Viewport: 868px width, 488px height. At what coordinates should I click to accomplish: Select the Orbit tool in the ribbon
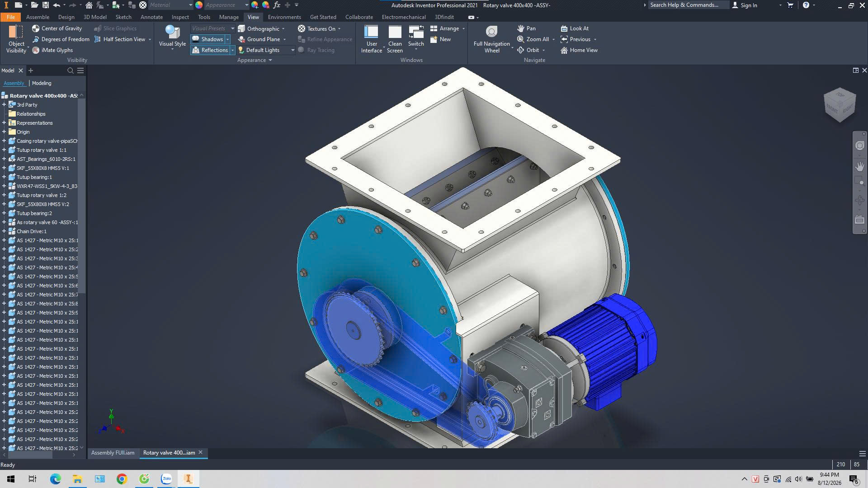[x=528, y=50]
